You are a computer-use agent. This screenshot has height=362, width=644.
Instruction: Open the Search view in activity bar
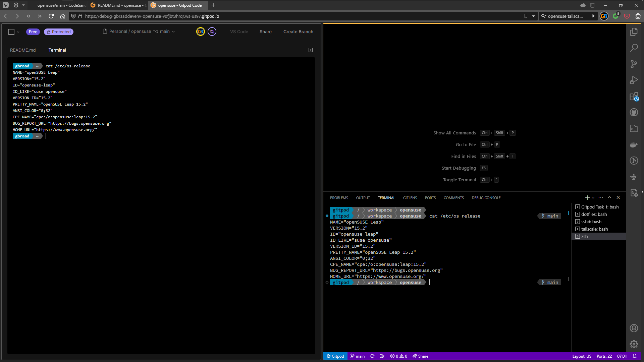[634, 48]
